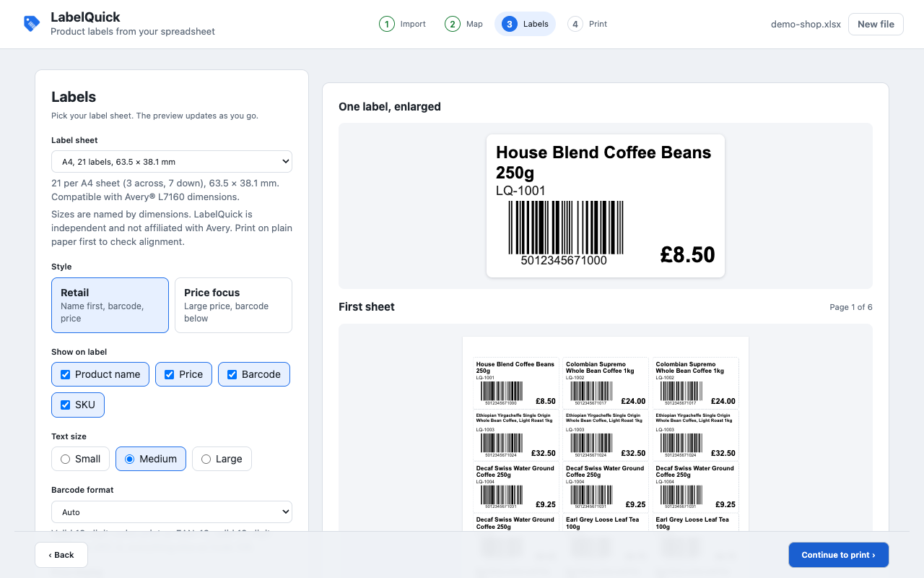Viewport: 924px width, 578px height.
Task: Select Medium text size
Action: pos(151,459)
